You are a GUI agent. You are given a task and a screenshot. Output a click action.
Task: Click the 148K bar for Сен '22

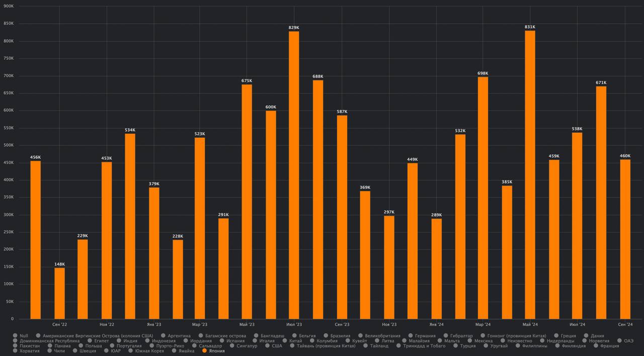tap(59, 293)
